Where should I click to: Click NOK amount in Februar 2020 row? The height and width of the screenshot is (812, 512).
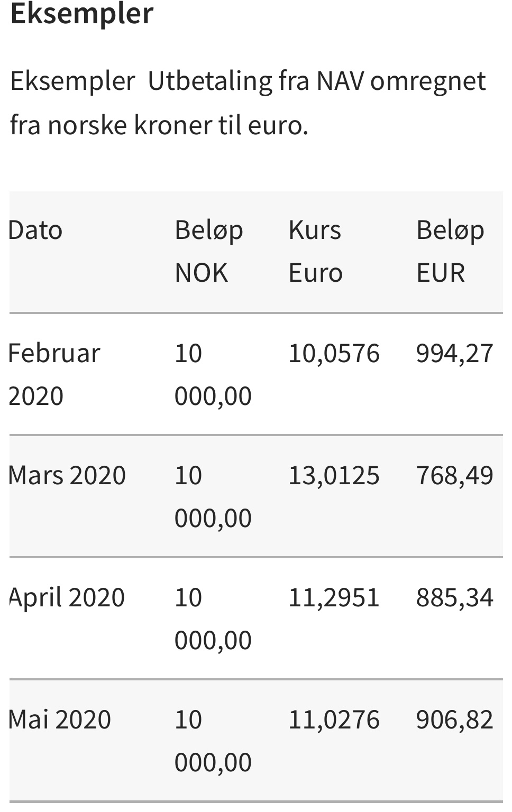213,374
